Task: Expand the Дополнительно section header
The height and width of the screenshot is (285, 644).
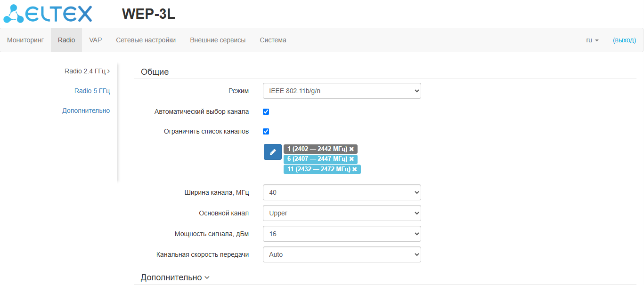Action: (175, 277)
